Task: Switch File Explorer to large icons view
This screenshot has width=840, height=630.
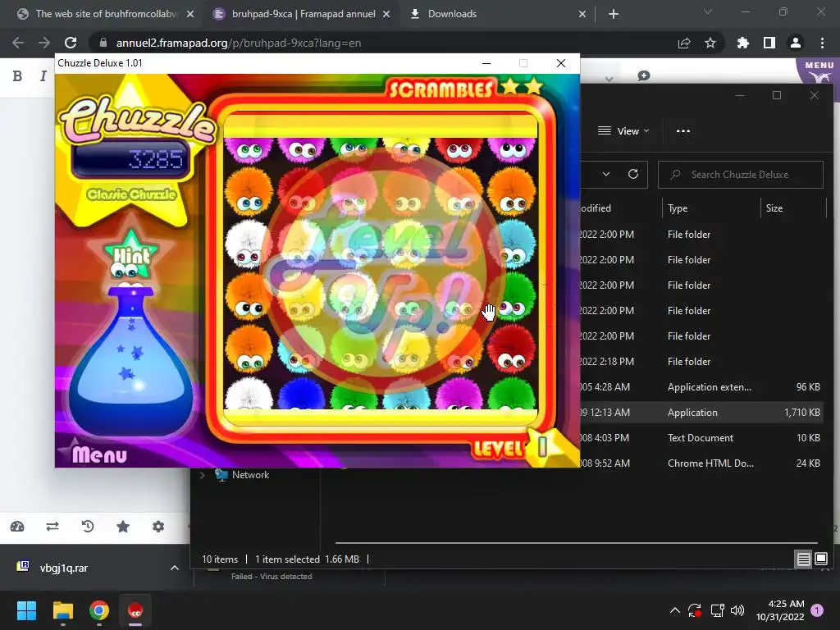Action: 820,559
